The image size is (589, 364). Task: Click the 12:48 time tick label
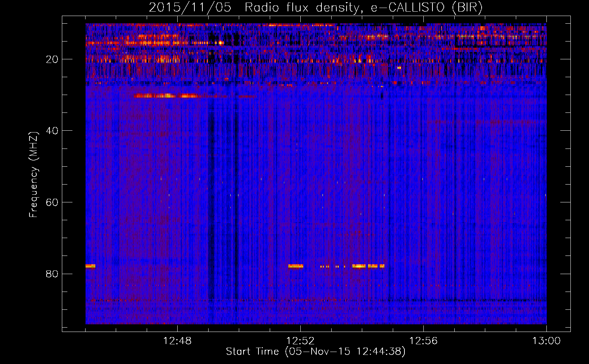pyautogui.click(x=177, y=341)
